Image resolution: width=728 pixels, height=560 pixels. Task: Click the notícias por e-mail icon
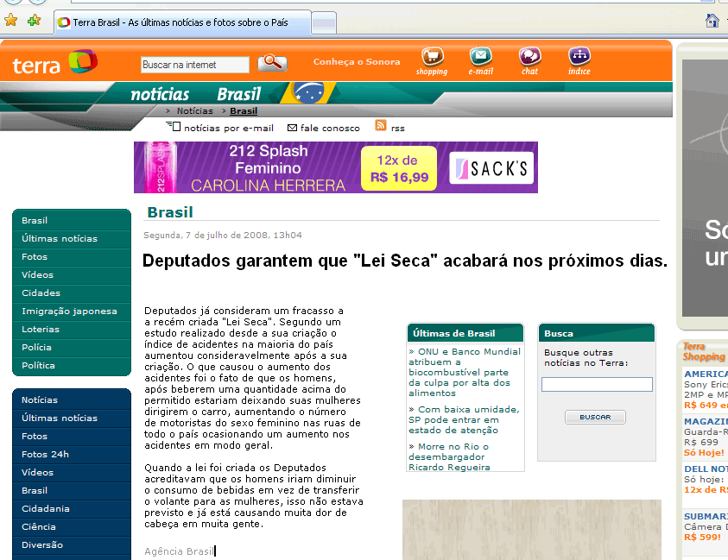tap(174, 126)
